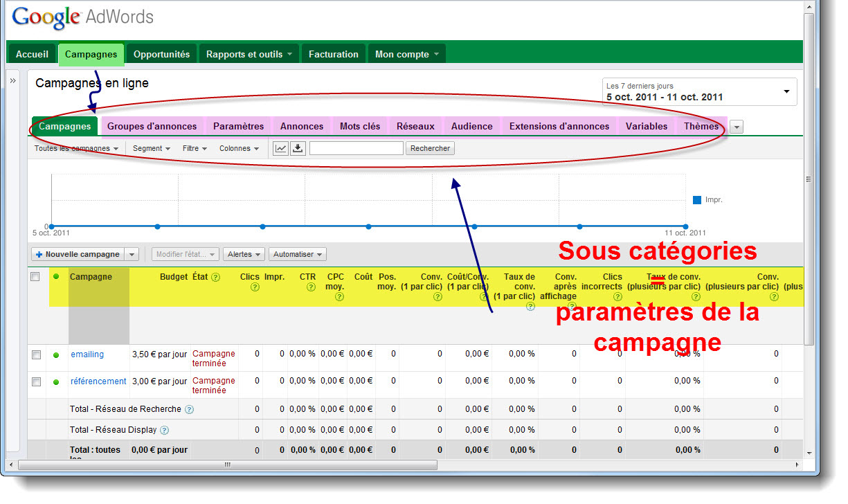The width and height of the screenshot is (848, 504).
Task: Click the download report icon
Action: coord(298,148)
